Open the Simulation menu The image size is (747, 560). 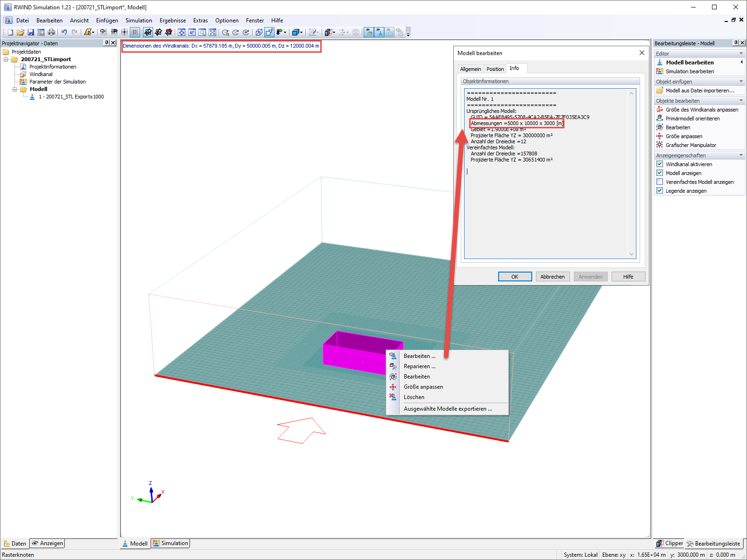pyautogui.click(x=139, y=21)
